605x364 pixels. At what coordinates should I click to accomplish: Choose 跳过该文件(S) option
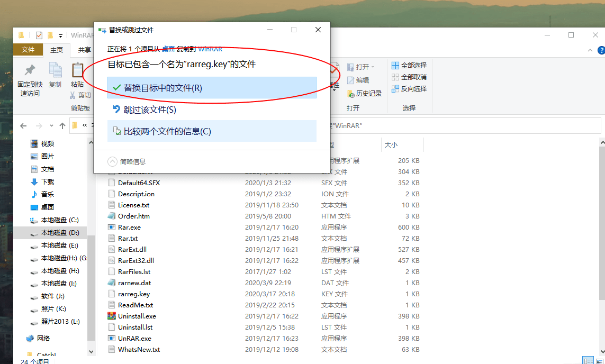[212, 110]
